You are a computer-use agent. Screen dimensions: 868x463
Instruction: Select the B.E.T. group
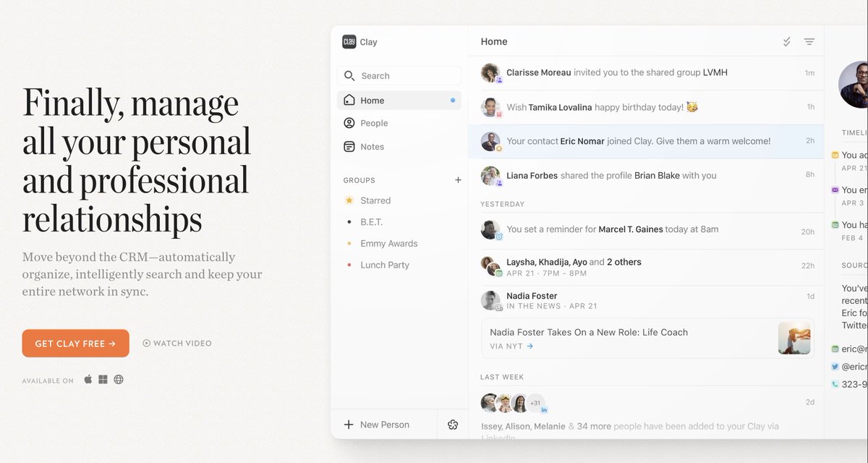[x=372, y=222]
